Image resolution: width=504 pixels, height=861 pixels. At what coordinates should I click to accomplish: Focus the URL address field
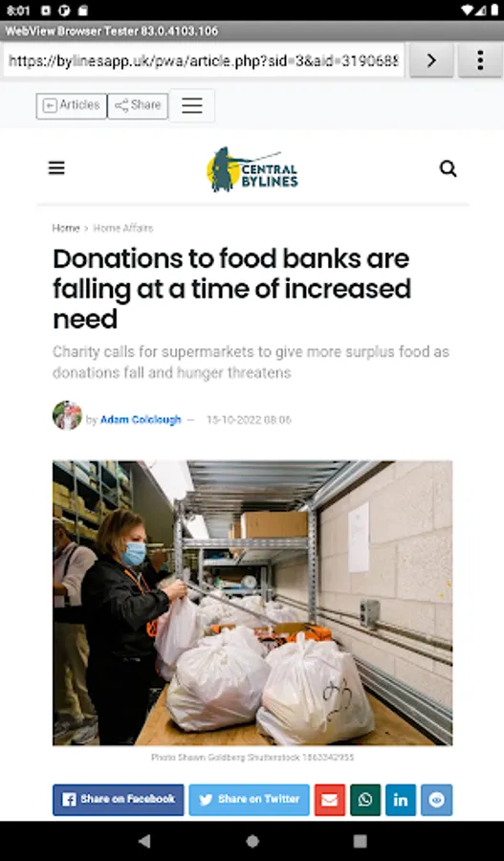pos(204,60)
